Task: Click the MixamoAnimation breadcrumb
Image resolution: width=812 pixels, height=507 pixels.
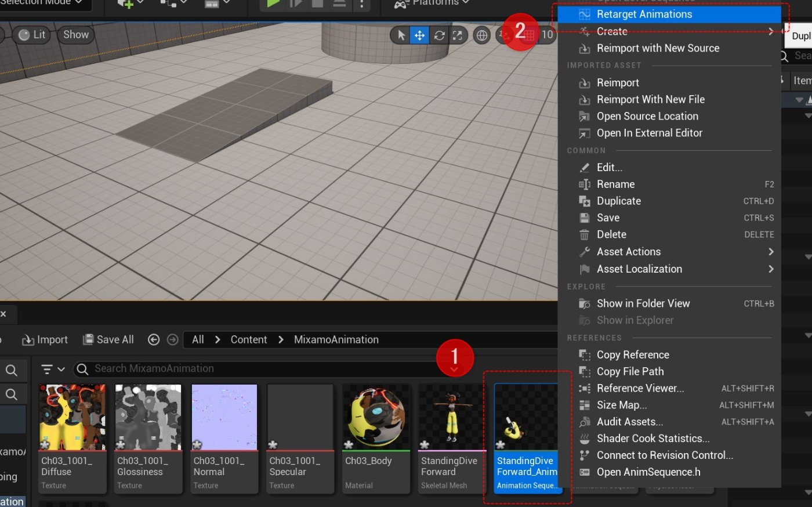Action: pos(336,340)
